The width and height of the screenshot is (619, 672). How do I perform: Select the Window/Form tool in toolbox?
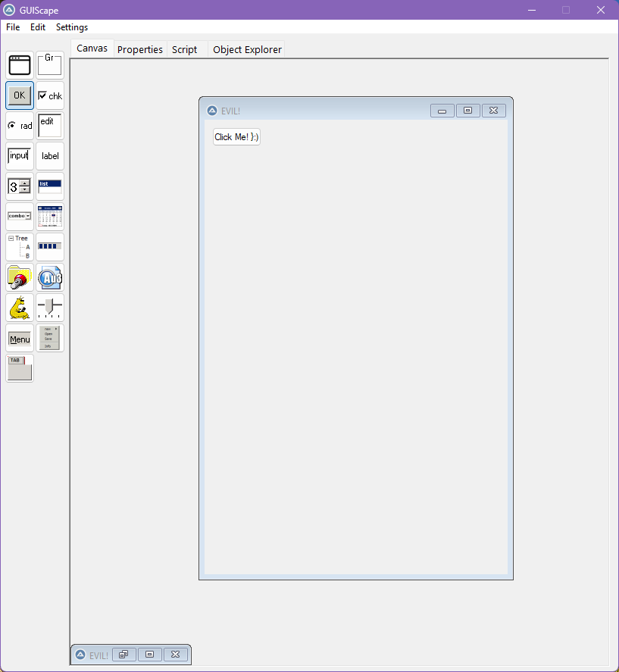pos(20,65)
